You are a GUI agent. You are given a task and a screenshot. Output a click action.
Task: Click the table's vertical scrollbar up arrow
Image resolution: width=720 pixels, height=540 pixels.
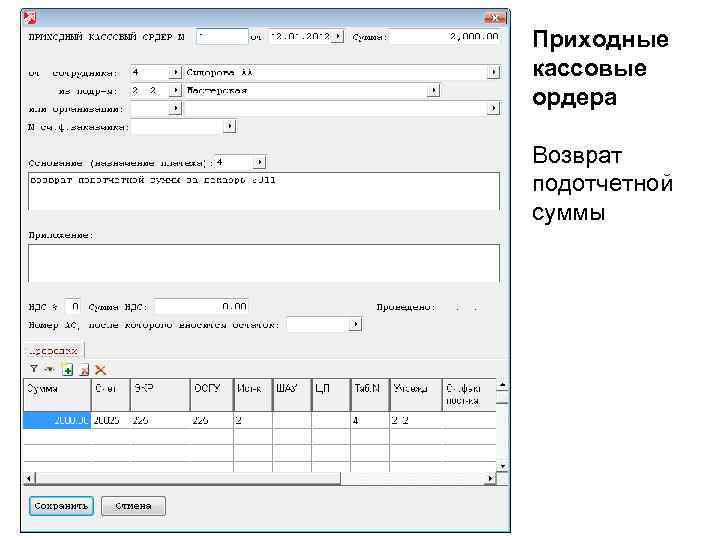point(502,384)
